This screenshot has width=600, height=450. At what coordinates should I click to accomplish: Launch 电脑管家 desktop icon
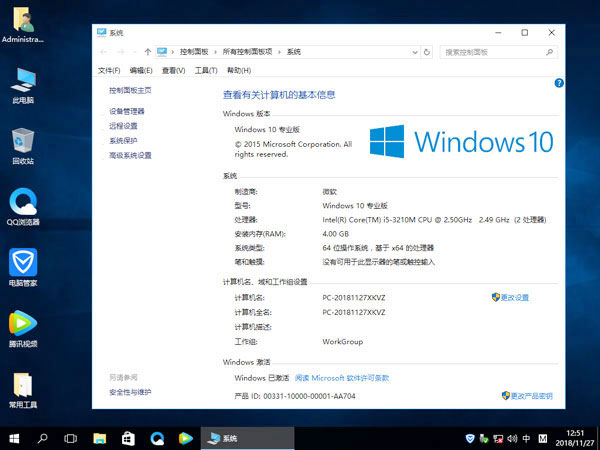click(x=23, y=267)
